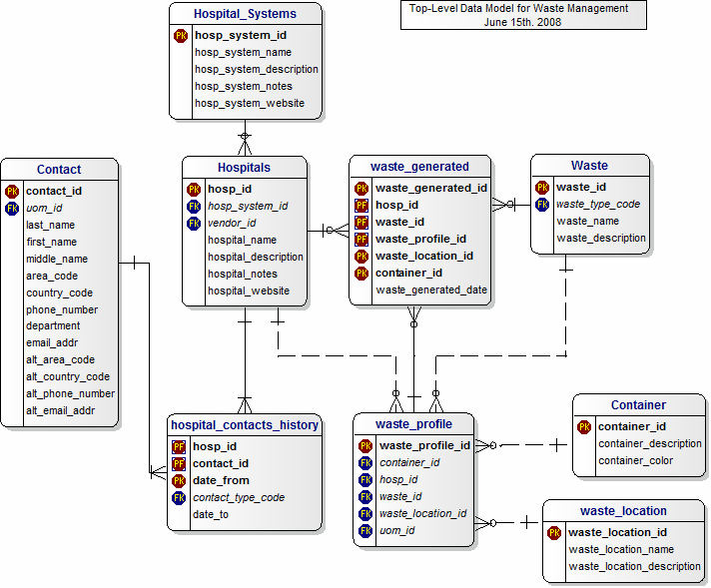Viewport: 711px width, 588px height.
Task: Click the PK icon beside container_id in waste_generated
Action: point(361,274)
